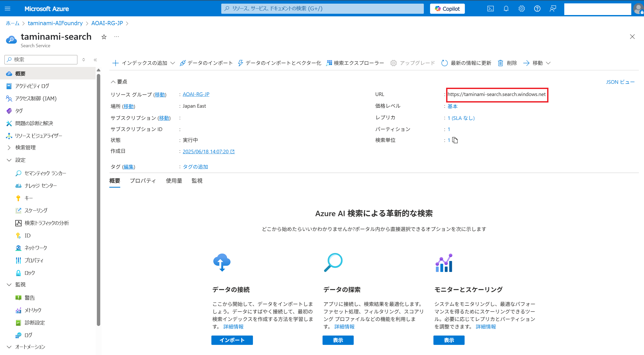
Task: Click 削除 delete command
Action: 507,63
